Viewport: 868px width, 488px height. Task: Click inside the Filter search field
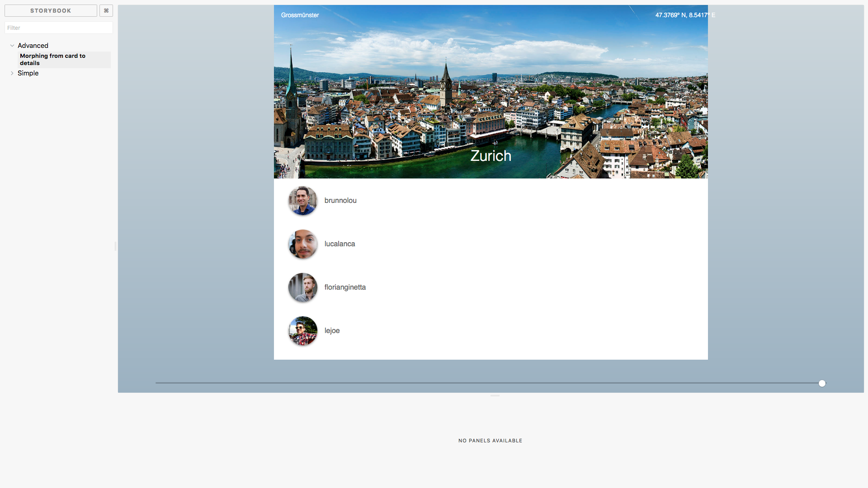(58, 28)
